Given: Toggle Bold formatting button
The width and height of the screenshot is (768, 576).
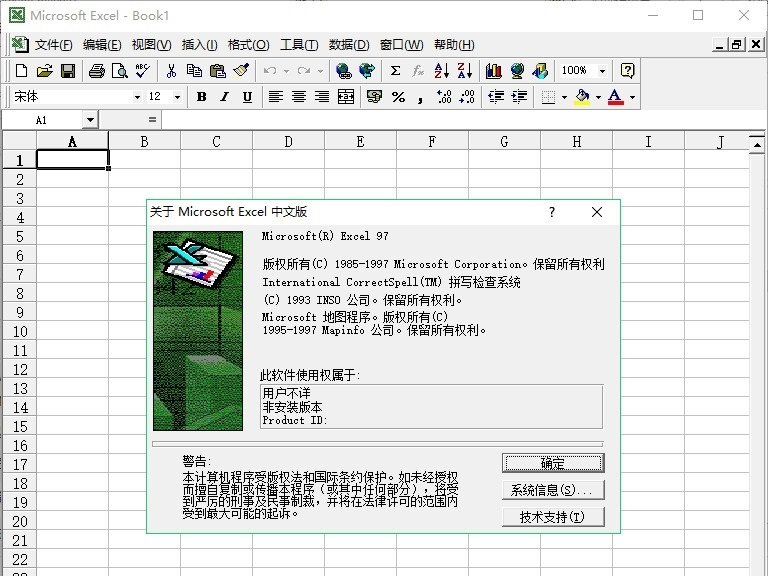Looking at the screenshot, I should pyautogui.click(x=201, y=97).
